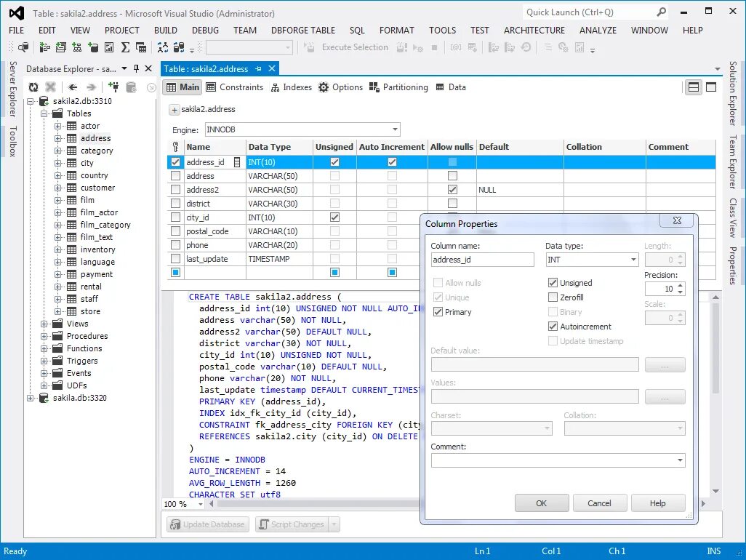The image size is (746, 560).
Task: Click the back arrow in Database Explorer
Action: pyautogui.click(x=72, y=87)
